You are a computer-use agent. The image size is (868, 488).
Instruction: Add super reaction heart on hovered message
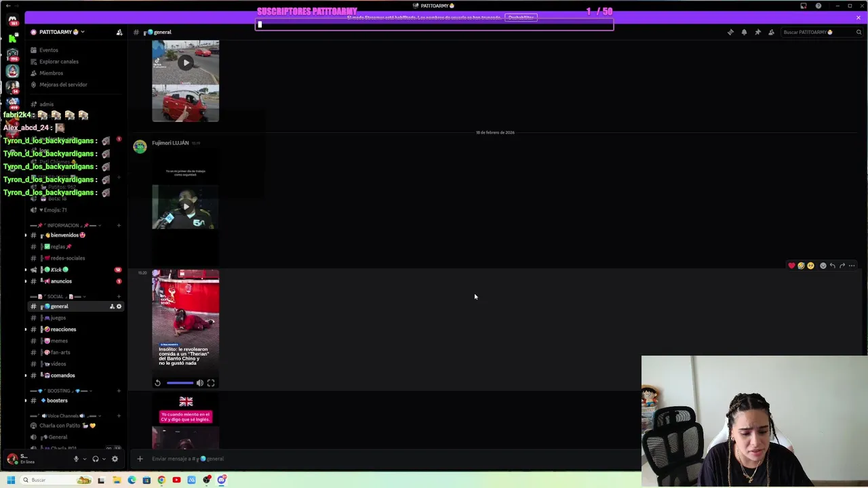791,266
